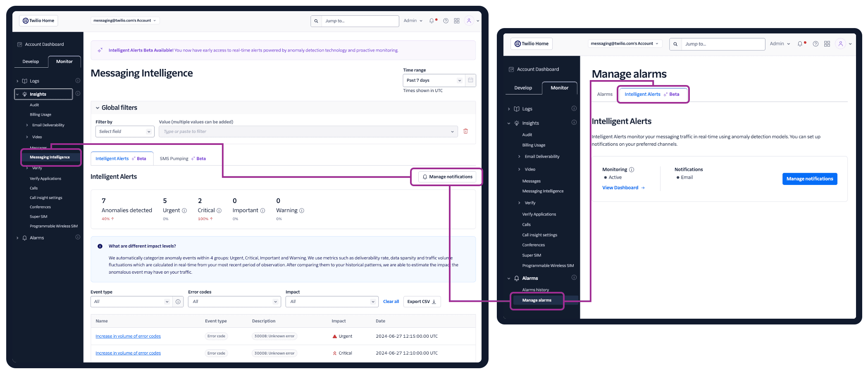868x374 pixels.
Task: Open the calendar icon next to time range
Action: coord(470,80)
